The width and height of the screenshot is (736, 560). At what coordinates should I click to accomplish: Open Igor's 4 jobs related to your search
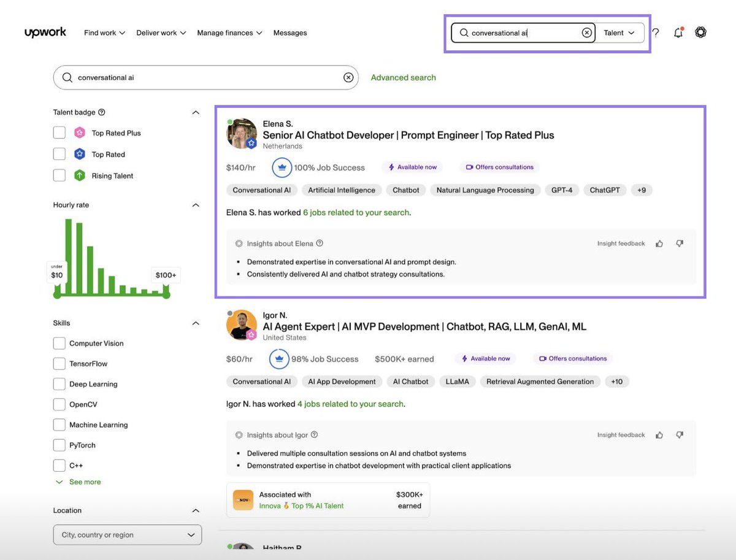click(350, 404)
